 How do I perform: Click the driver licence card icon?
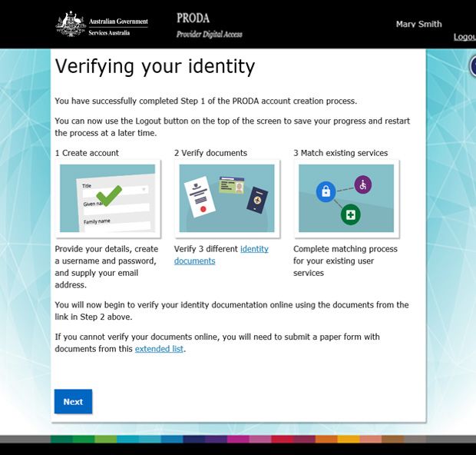coord(232,185)
